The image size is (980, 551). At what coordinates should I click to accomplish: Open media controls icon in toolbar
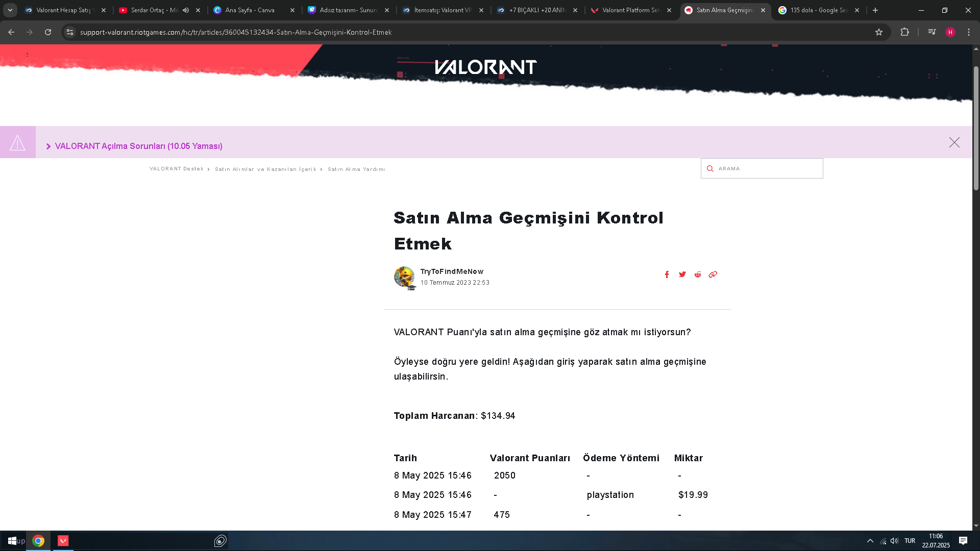[932, 32]
